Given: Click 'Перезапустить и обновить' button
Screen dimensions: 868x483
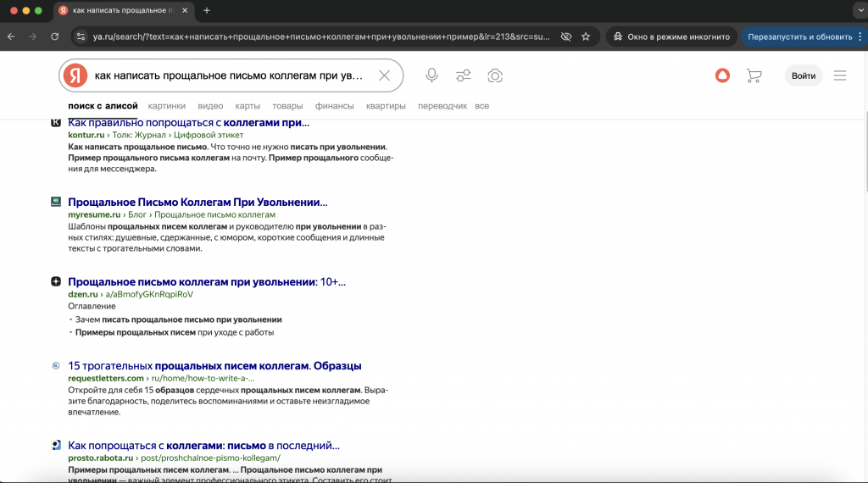Looking at the screenshot, I should (x=800, y=36).
